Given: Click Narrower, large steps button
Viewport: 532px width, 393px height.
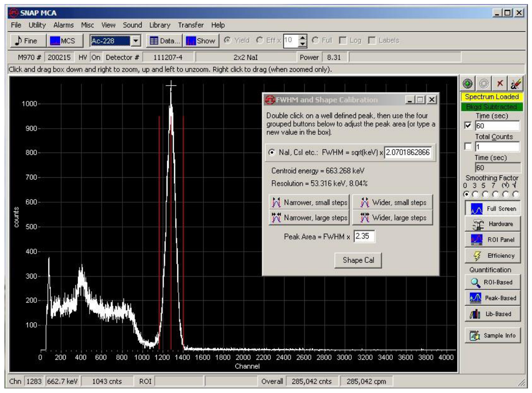Looking at the screenshot, I should 309,218.
